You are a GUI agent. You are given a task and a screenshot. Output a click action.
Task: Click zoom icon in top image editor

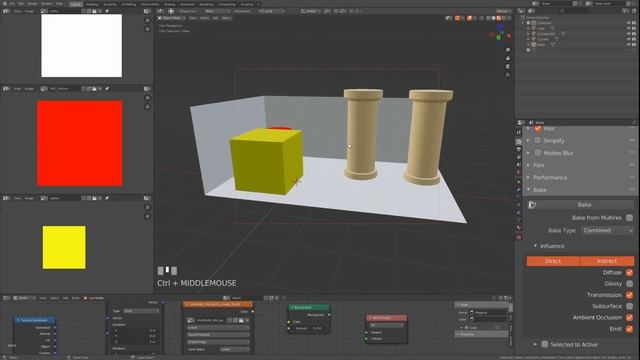coord(147,20)
